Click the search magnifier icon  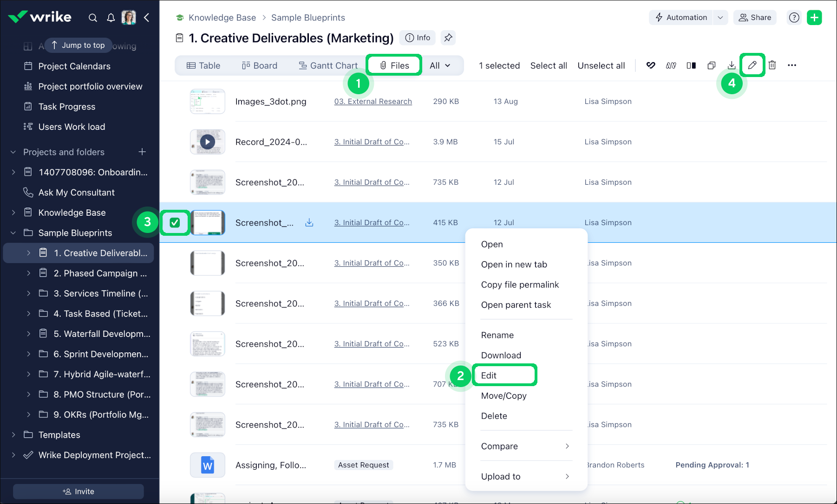93,18
